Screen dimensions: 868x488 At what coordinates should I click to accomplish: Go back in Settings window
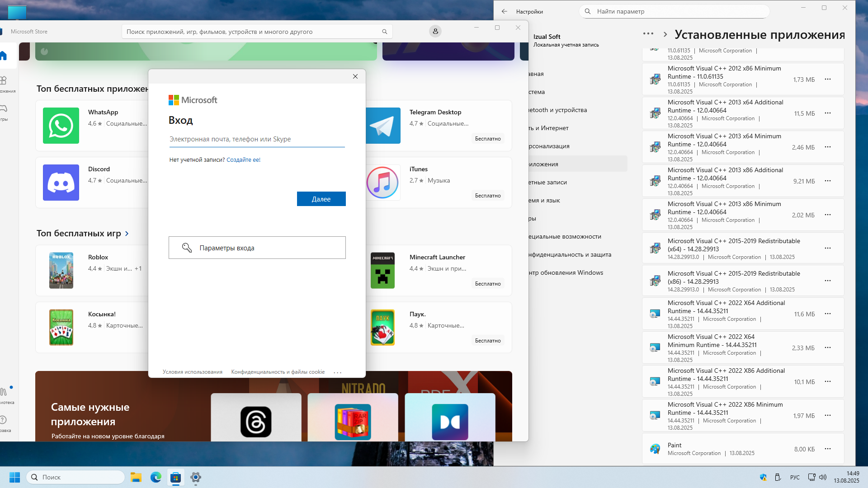(x=505, y=11)
